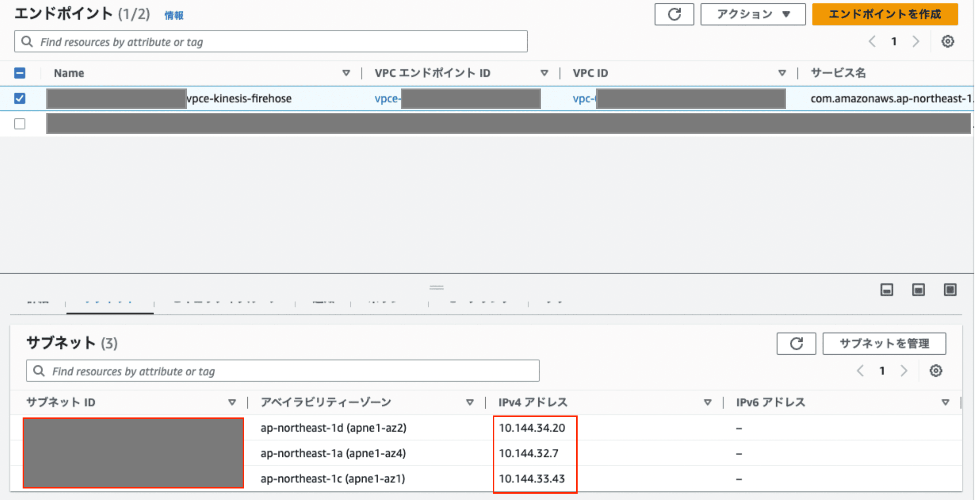
Task: Collapse detail panel to bottom size
Action: pyautogui.click(x=887, y=290)
